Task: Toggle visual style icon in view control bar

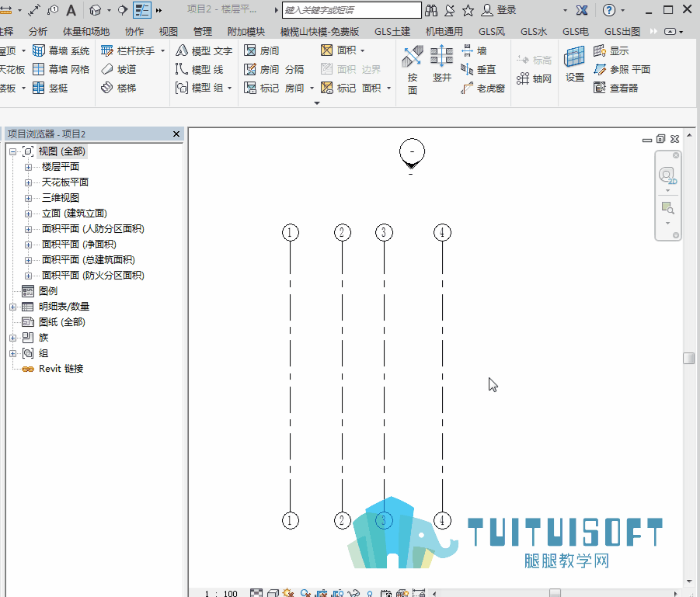Action: (273, 593)
